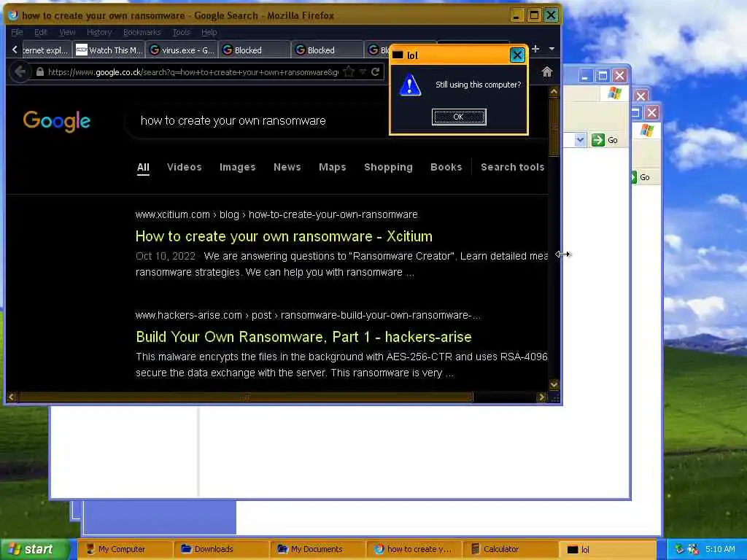Switch to Calculator taskbar button

tap(510, 549)
